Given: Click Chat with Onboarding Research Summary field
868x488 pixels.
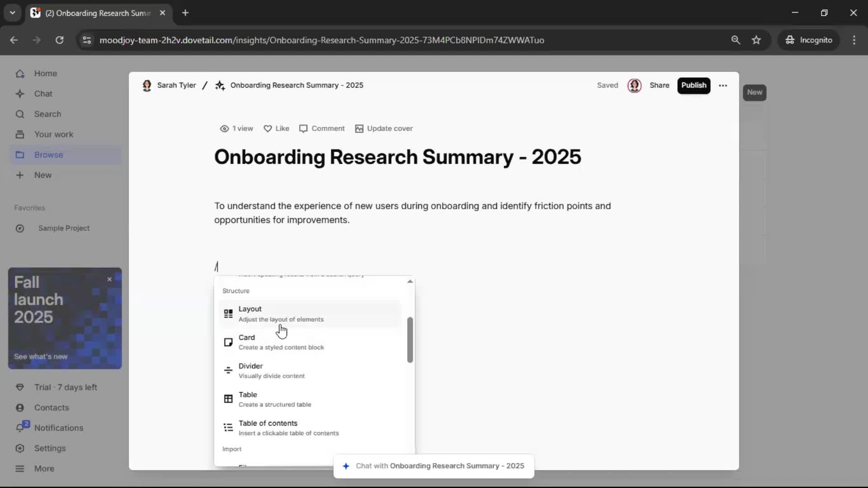Looking at the screenshot, I should coord(434,466).
